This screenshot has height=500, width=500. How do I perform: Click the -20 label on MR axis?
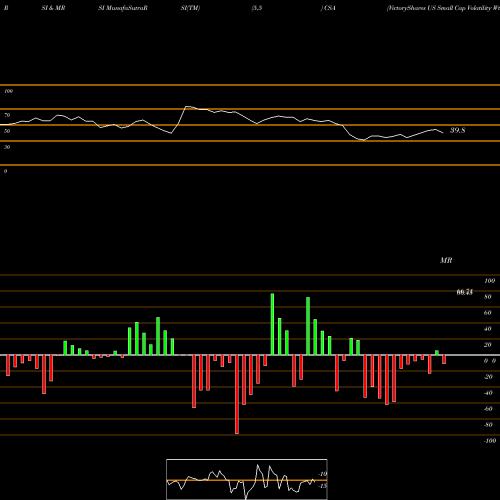click(488, 377)
